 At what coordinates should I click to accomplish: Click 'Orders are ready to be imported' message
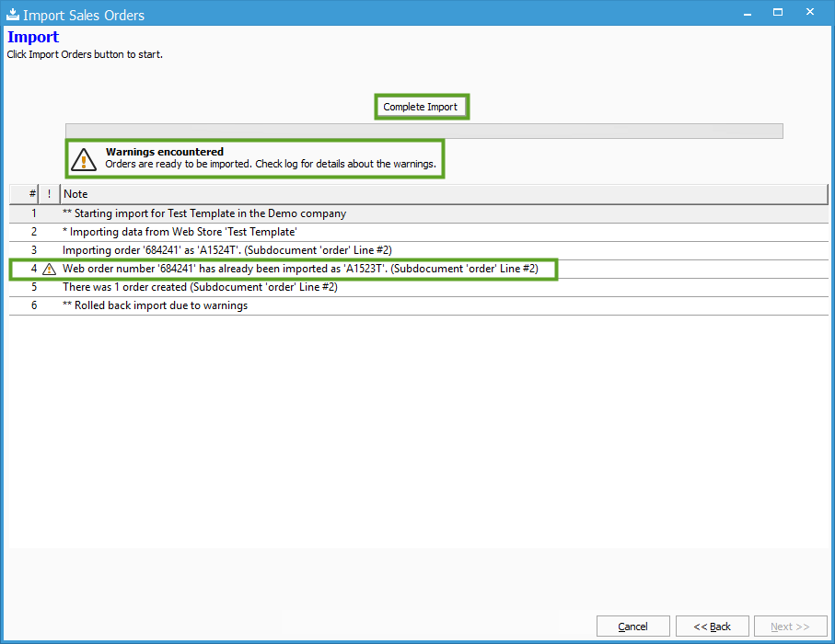[x=271, y=164]
